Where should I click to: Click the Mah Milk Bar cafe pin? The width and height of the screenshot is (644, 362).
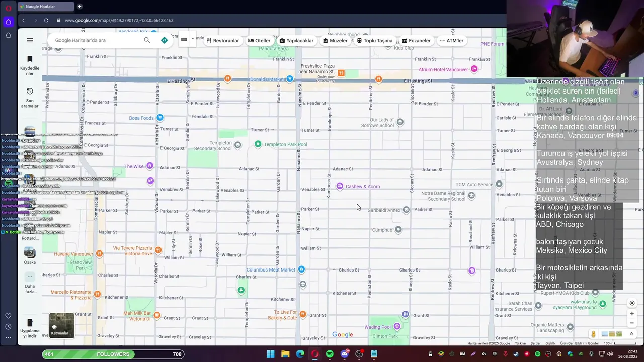pyautogui.click(x=157, y=315)
